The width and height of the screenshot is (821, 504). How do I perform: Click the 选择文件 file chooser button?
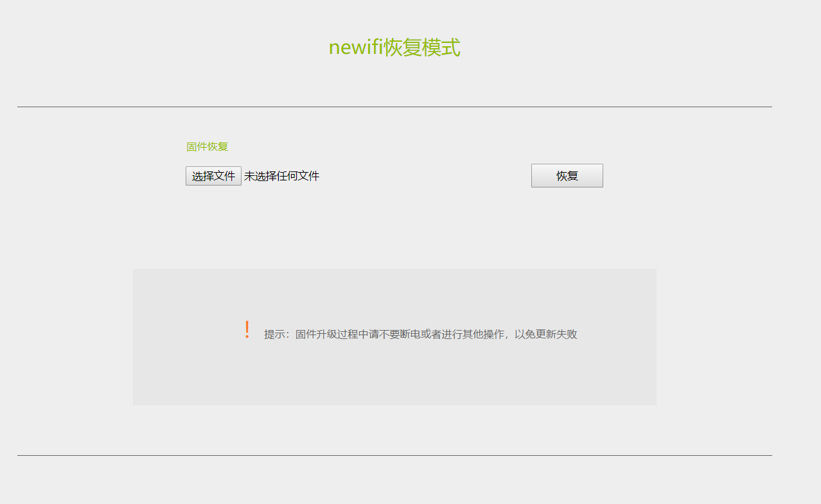pyautogui.click(x=213, y=175)
